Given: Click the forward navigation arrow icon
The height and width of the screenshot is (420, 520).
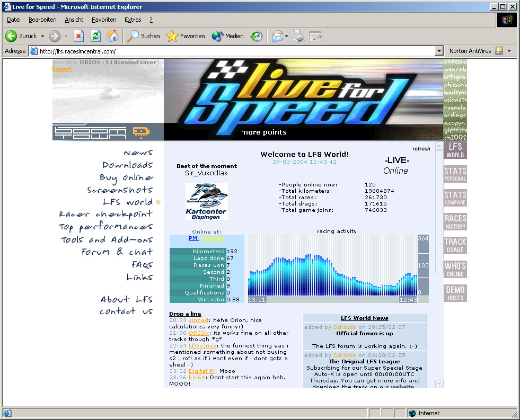Looking at the screenshot, I should 55,36.
